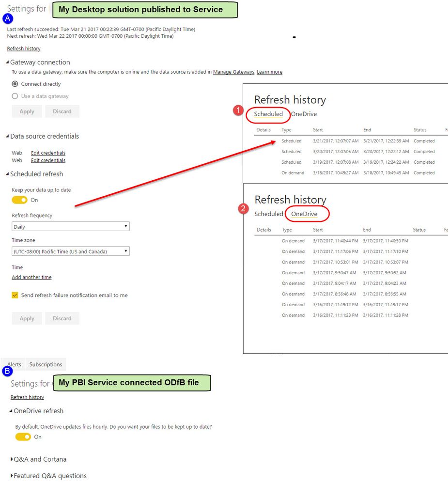Click Add another time link
448x484 pixels.
pos(31,277)
